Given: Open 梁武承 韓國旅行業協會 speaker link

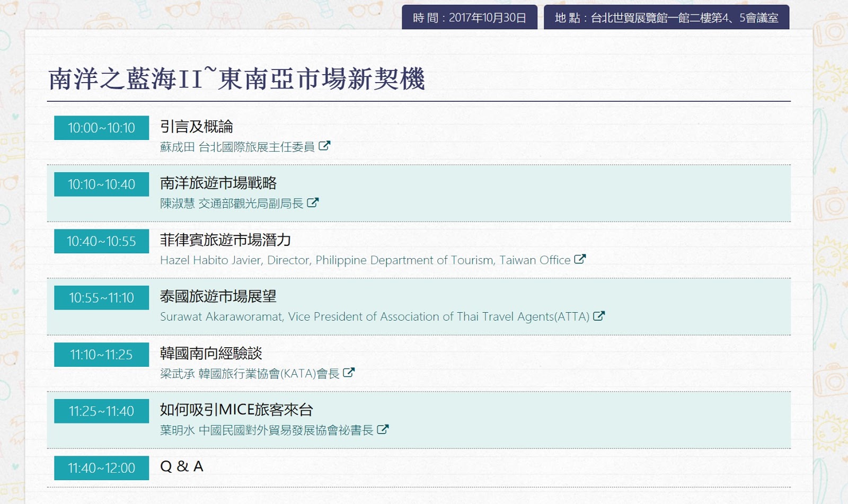Looking at the screenshot, I should click(250, 374).
